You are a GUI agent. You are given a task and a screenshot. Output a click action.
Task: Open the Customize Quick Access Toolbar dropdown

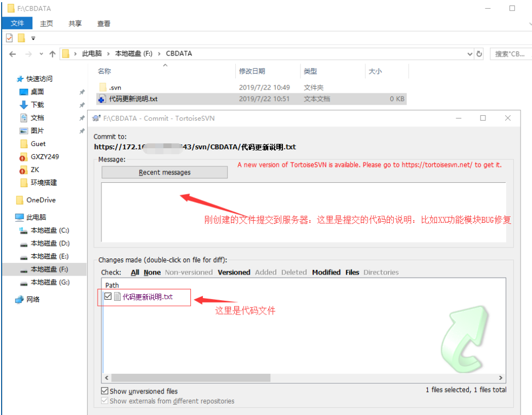pyautogui.click(x=33, y=38)
